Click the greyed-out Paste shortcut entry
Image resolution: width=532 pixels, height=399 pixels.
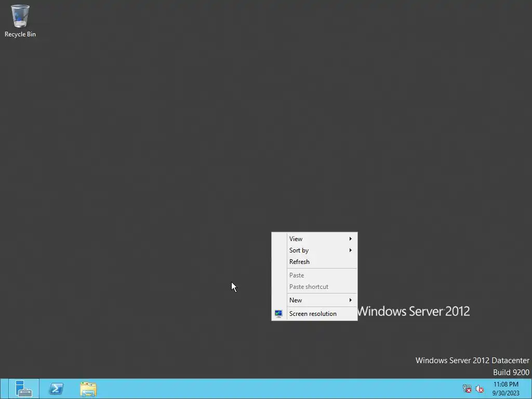pos(314,287)
